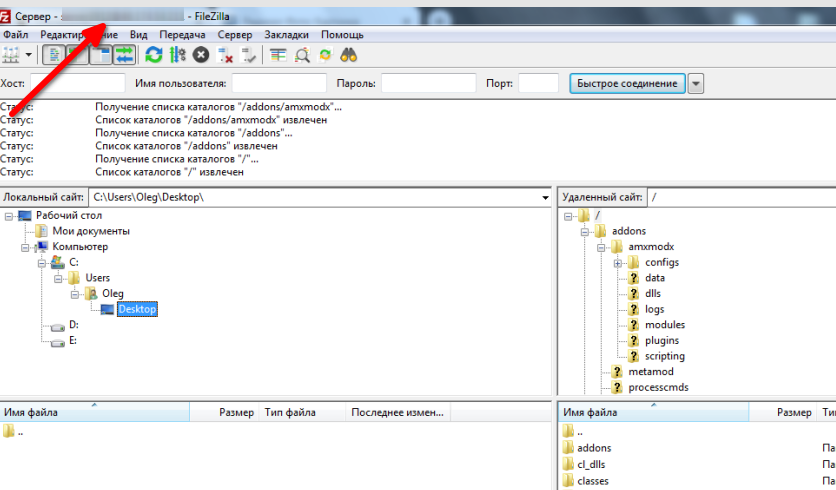Sort remote files by Имя файла column
This screenshot has height=490, width=836.
tap(654, 412)
